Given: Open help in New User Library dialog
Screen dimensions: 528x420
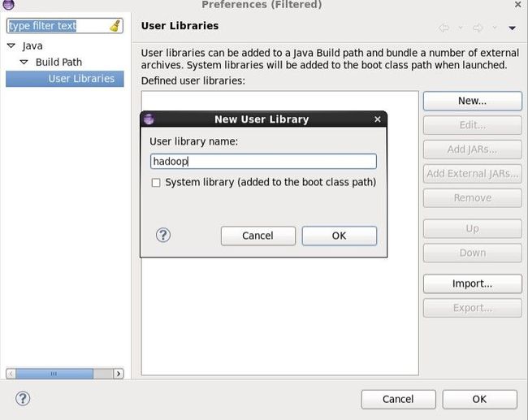Looking at the screenshot, I should (163, 235).
